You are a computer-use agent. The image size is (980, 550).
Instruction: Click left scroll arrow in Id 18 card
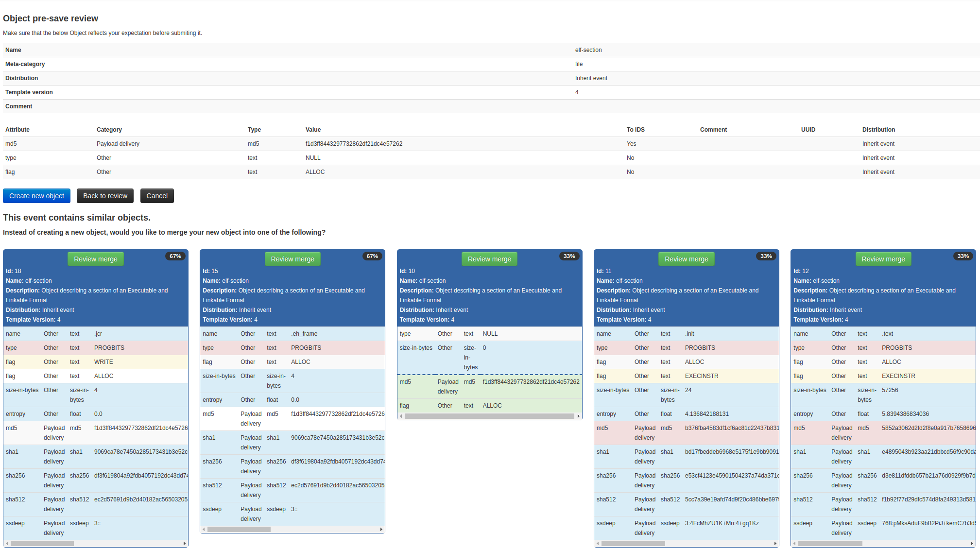tap(7, 544)
